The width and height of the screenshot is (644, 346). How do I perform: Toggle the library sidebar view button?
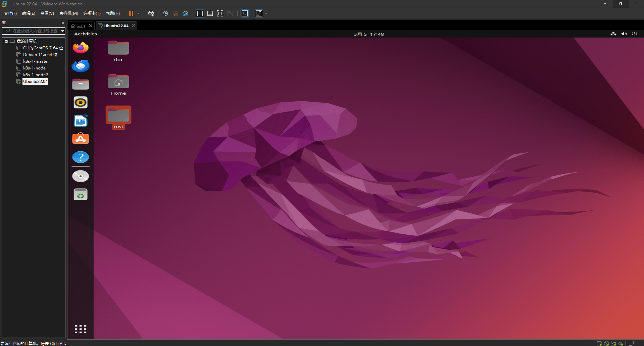200,13
